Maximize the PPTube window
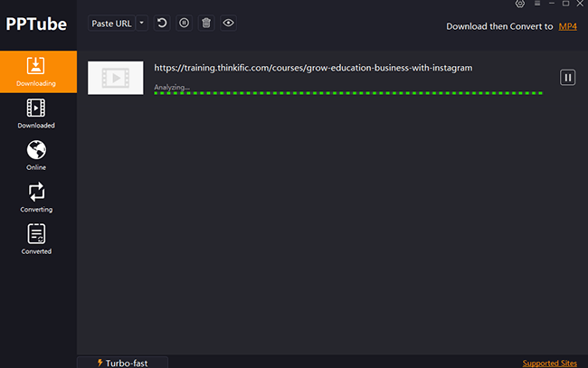This screenshot has height=368, width=588. (566, 4)
